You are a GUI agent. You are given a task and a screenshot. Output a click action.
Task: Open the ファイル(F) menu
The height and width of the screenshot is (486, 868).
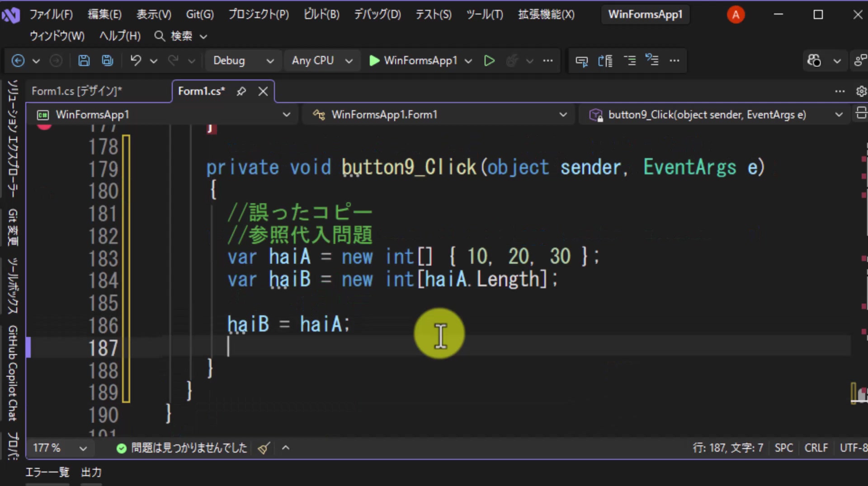point(51,14)
